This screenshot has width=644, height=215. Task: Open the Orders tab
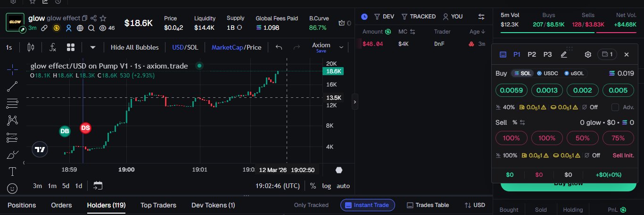[61, 205]
